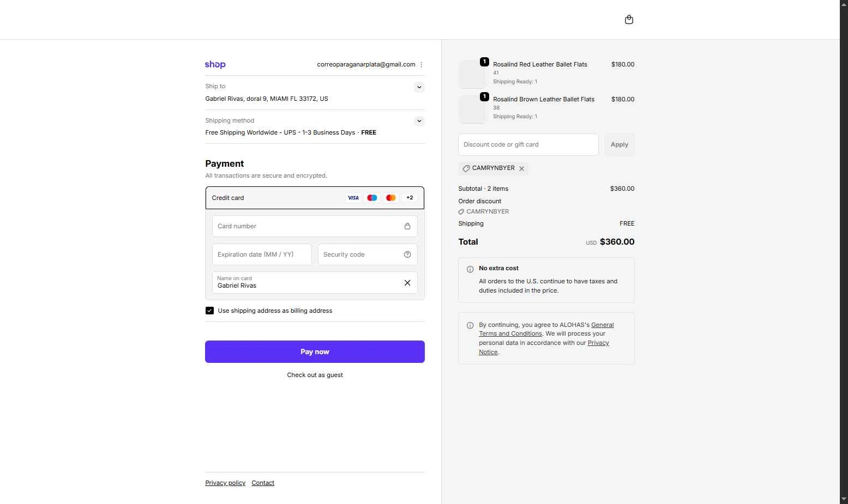848x504 pixels.
Task: Click the Rosalind Red Leather Ballet Flats name
Action: coord(540,64)
